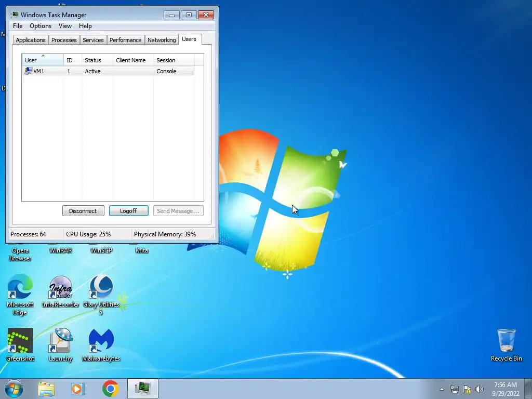
Task: Open the Help menu
Action: 85,26
